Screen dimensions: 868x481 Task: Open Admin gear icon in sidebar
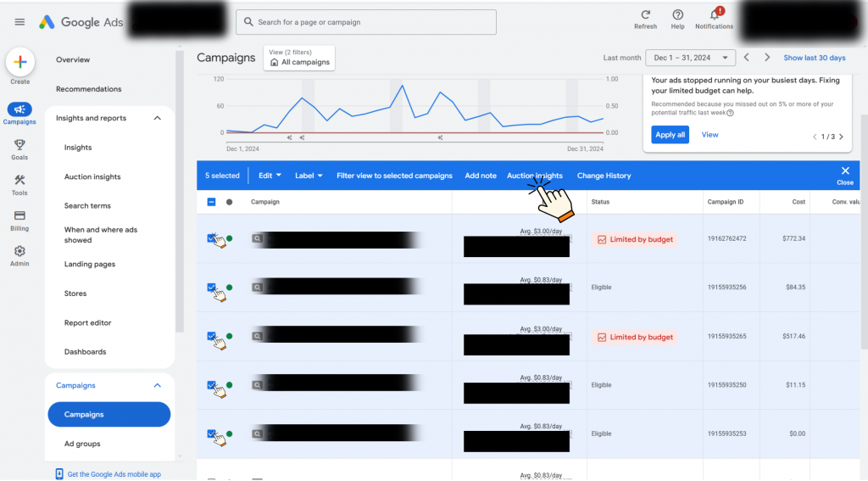pyautogui.click(x=19, y=252)
